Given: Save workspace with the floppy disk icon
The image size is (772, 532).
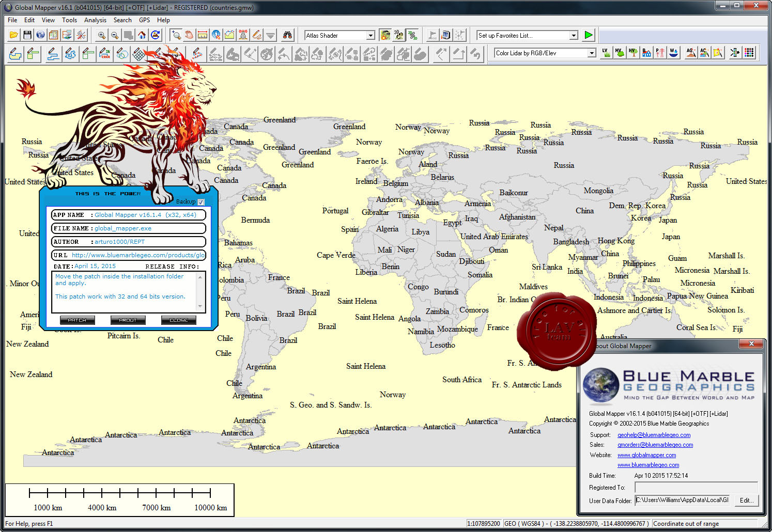Looking at the screenshot, I should tap(27, 35).
